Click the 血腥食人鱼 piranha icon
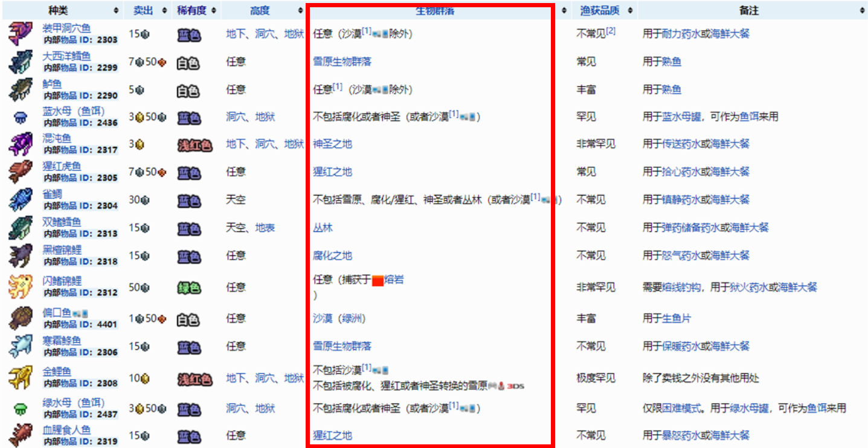868x448 pixels. (x=21, y=435)
